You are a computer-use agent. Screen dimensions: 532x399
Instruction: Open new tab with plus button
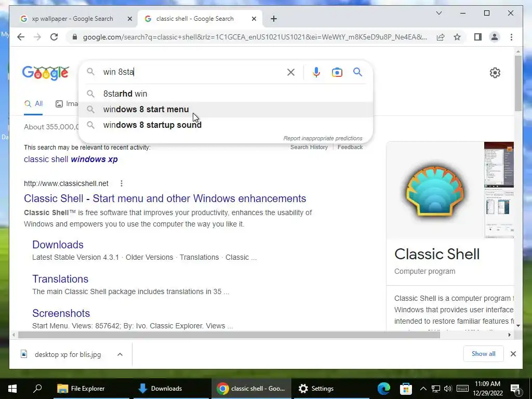[x=274, y=19]
